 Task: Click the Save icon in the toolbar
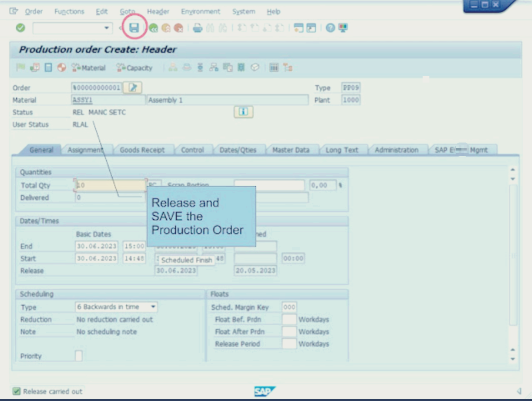[134, 27]
